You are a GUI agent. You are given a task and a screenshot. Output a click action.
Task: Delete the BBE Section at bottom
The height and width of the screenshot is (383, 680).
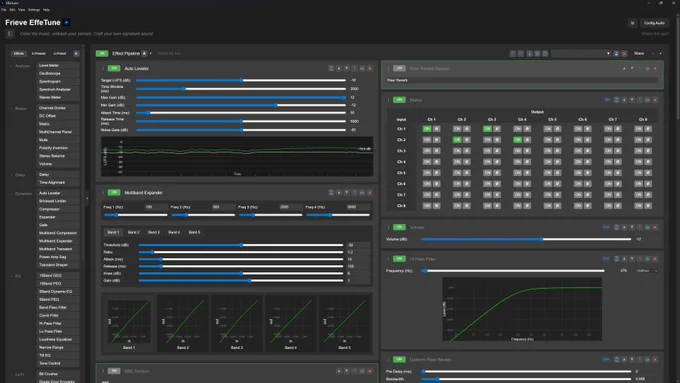point(370,371)
